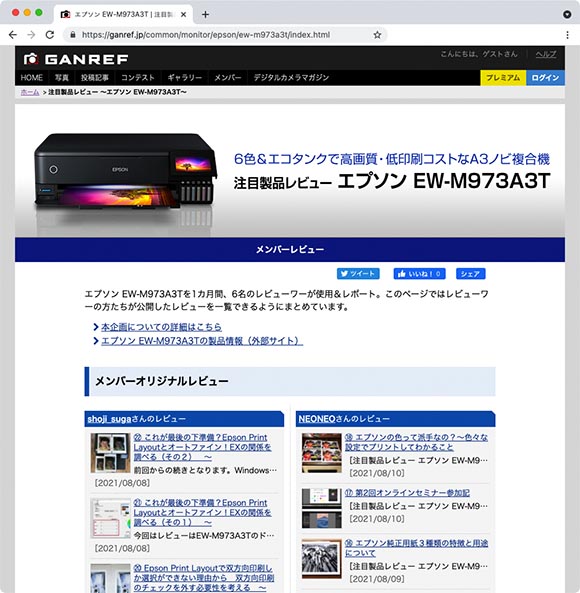Open the 投稿記事 menu item

click(x=95, y=78)
